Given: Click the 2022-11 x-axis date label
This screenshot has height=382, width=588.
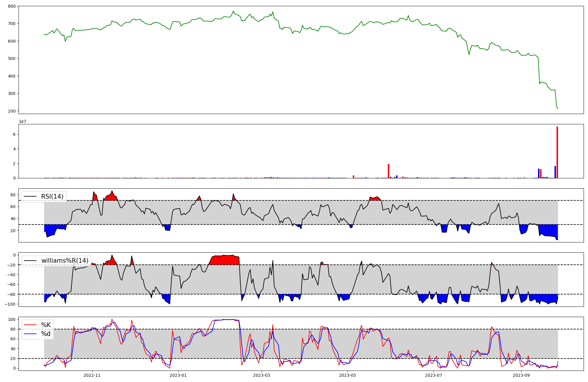Looking at the screenshot, I should click(x=92, y=375).
